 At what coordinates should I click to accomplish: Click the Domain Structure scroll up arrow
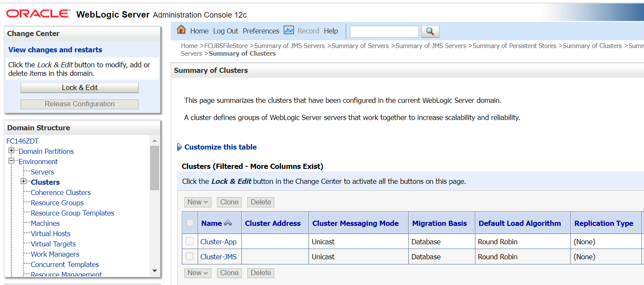tap(154, 141)
